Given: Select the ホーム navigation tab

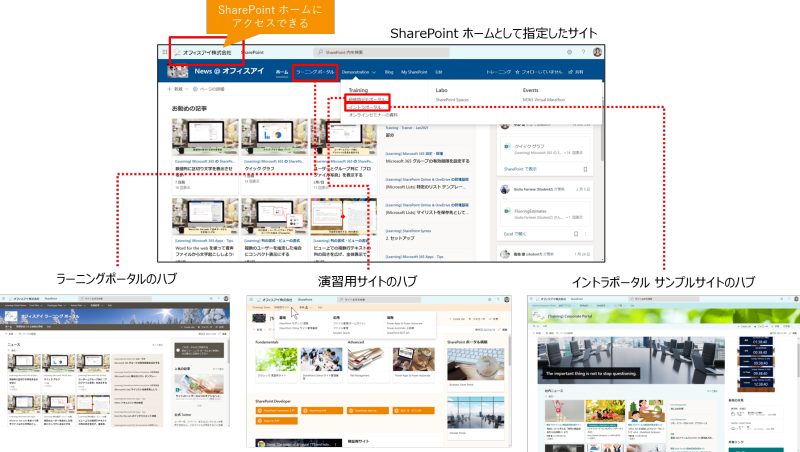Looking at the screenshot, I should 282,72.
